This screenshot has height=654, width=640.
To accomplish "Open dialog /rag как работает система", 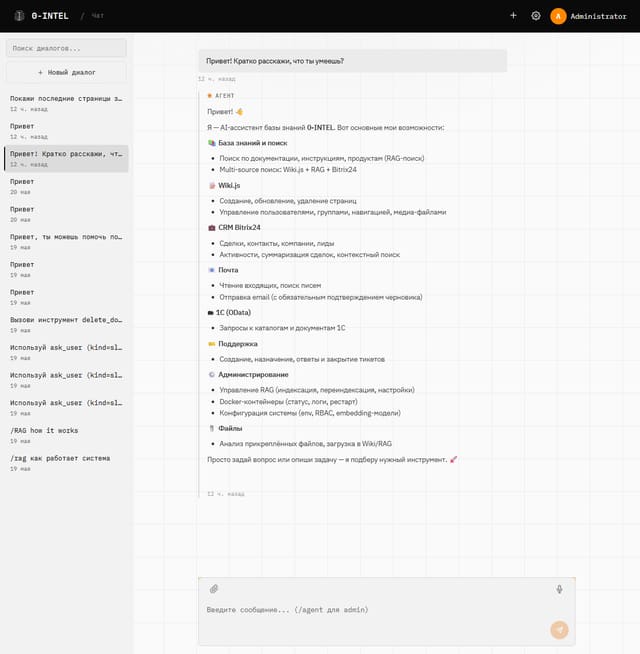I will click(66, 463).
